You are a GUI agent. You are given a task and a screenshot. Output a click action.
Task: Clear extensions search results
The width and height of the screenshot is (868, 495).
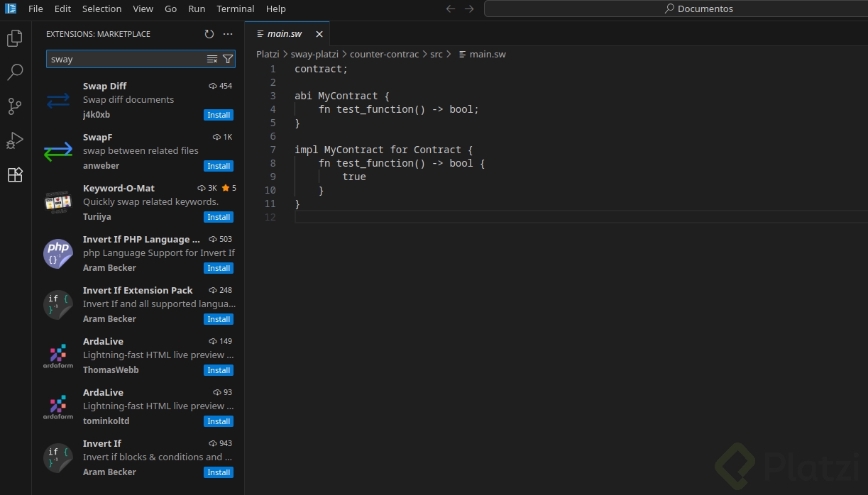(212, 59)
